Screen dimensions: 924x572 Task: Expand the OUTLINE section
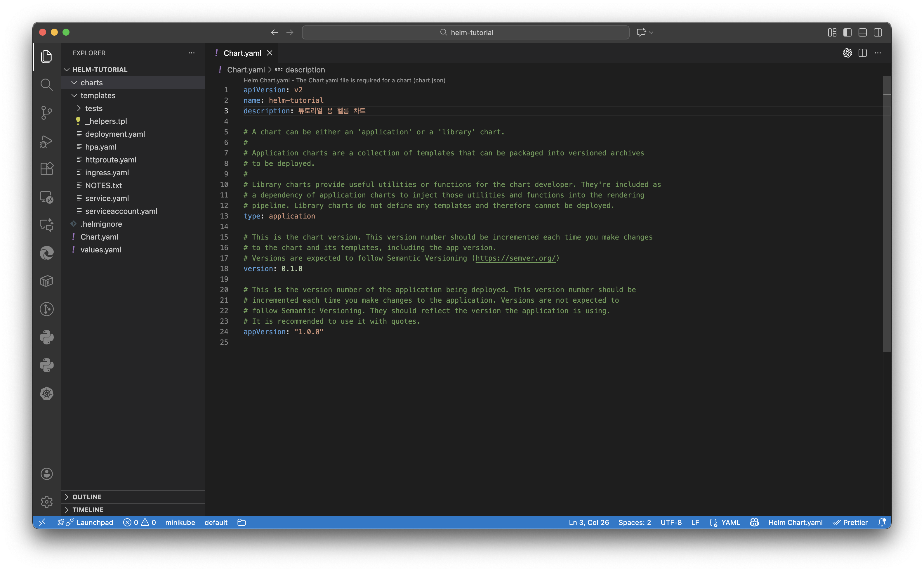click(86, 497)
